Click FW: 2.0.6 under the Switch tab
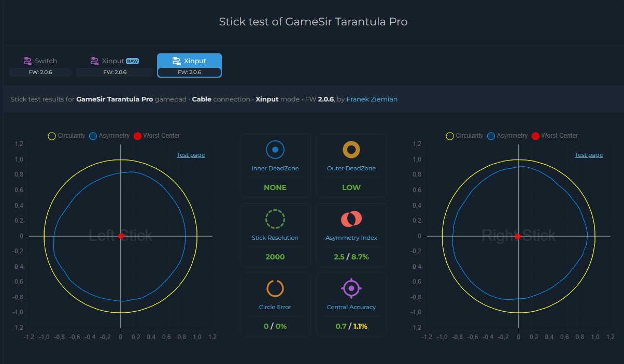This screenshot has width=624, height=364. click(x=40, y=72)
